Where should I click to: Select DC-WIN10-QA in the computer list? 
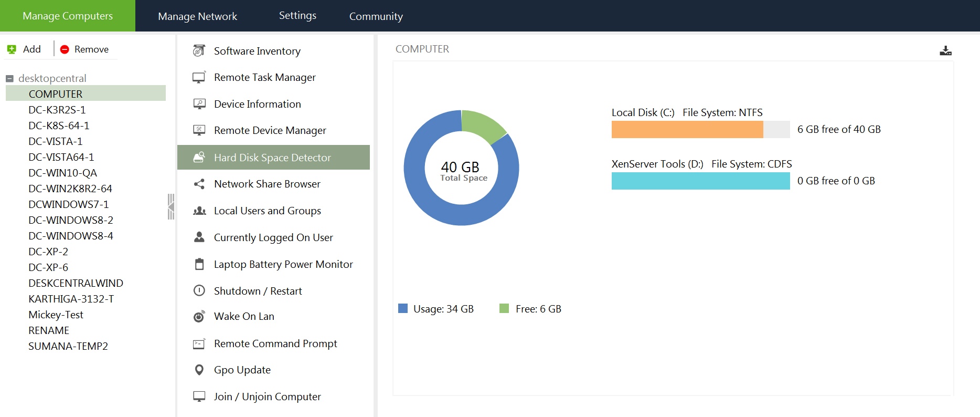pyautogui.click(x=62, y=173)
